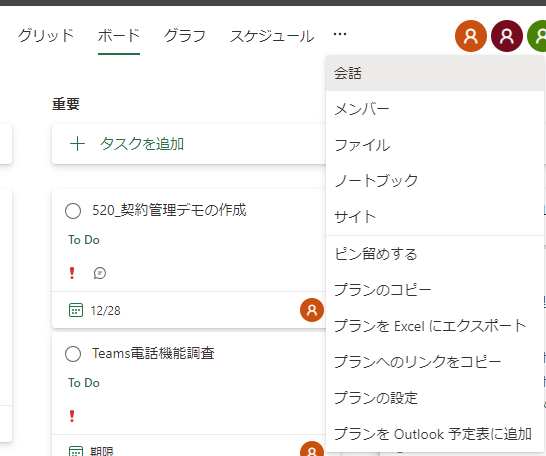Click the dark red member avatar
Viewport: 546px width, 456px height.
click(x=507, y=36)
